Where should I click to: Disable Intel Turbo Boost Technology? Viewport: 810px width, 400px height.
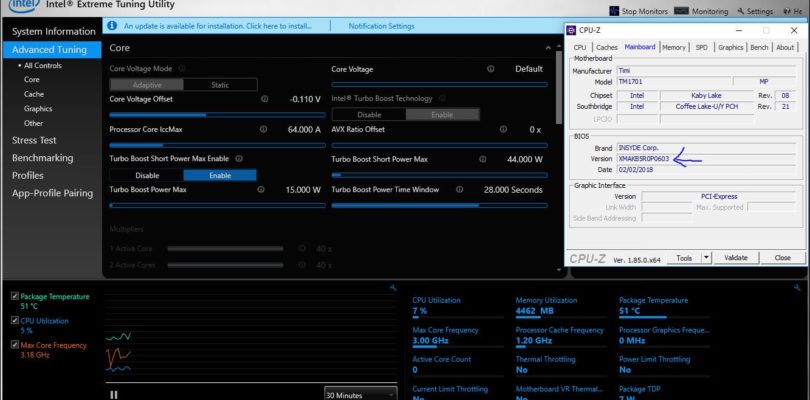[369, 115]
